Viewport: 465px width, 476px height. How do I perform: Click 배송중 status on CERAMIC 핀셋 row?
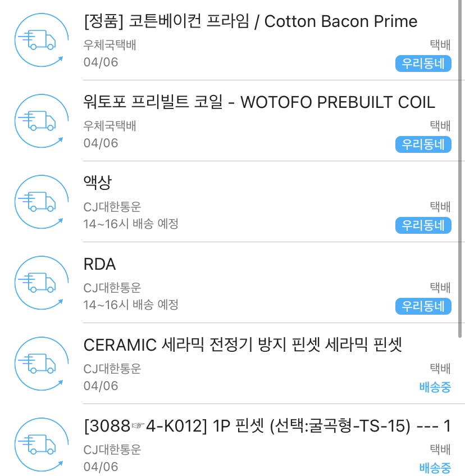(x=435, y=387)
